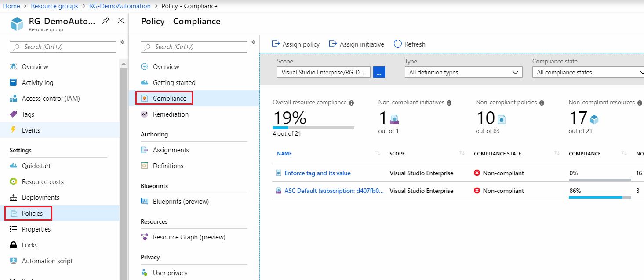Click the Resource Graph icon
Viewport: 644px width, 280px height.
tap(144, 237)
